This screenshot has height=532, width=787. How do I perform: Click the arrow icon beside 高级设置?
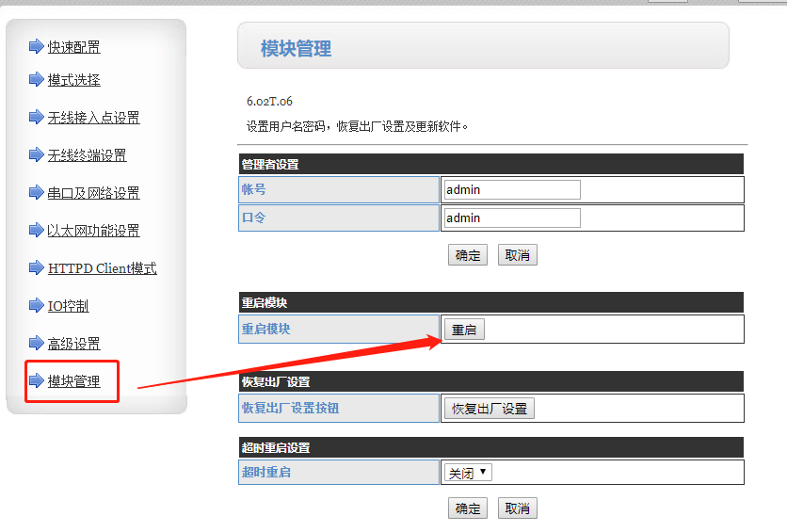37,344
